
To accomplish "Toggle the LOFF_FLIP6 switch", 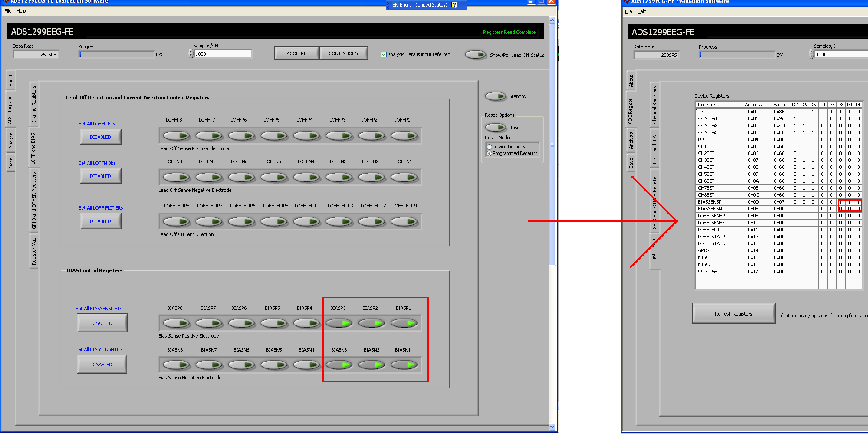I will click(241, 221).
